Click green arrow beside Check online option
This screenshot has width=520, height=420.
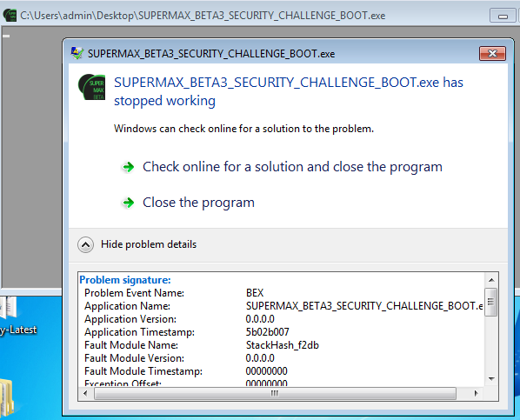point(129,167)
